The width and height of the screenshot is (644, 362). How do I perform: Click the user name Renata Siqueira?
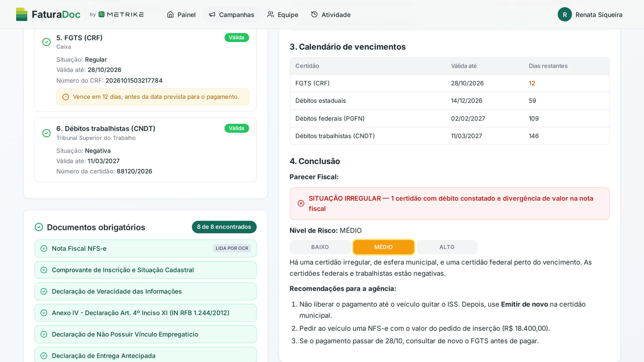click(599, 15)
